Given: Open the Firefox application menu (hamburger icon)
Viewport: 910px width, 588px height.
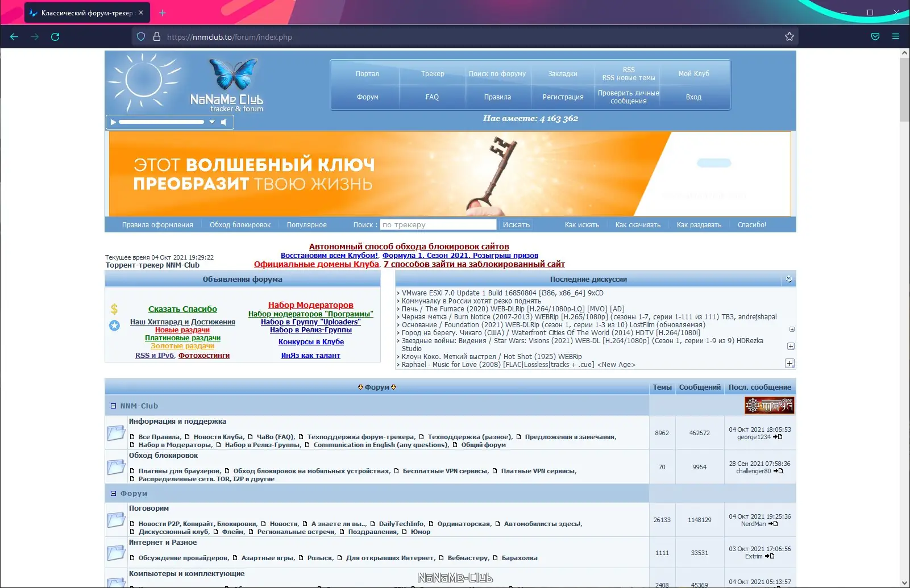Looking at the screenshot, I should (896, 36).
